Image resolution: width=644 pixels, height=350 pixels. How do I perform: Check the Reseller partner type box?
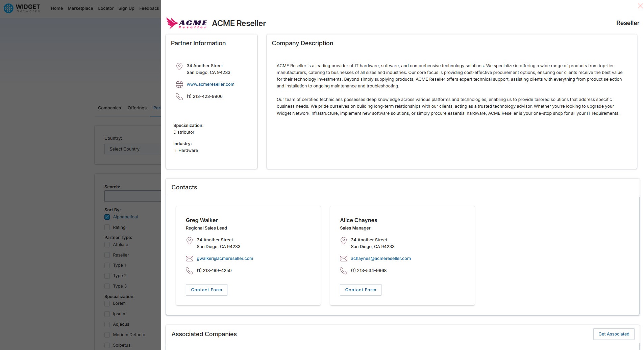pyautogui.click(x=107, y=255)
